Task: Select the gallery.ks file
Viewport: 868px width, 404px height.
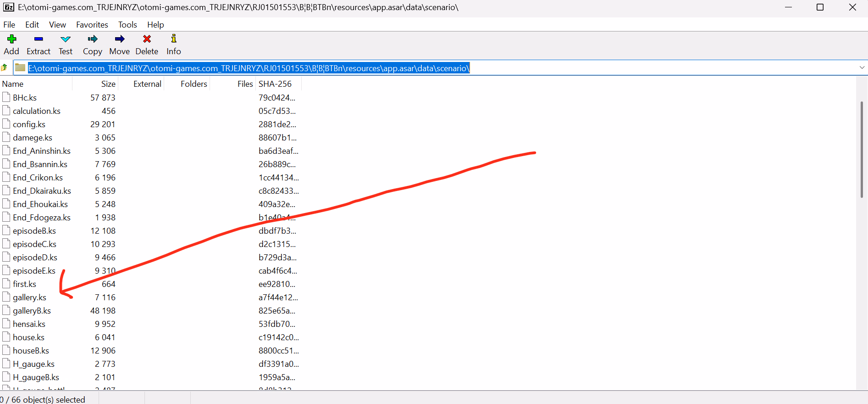Action: 29,297
